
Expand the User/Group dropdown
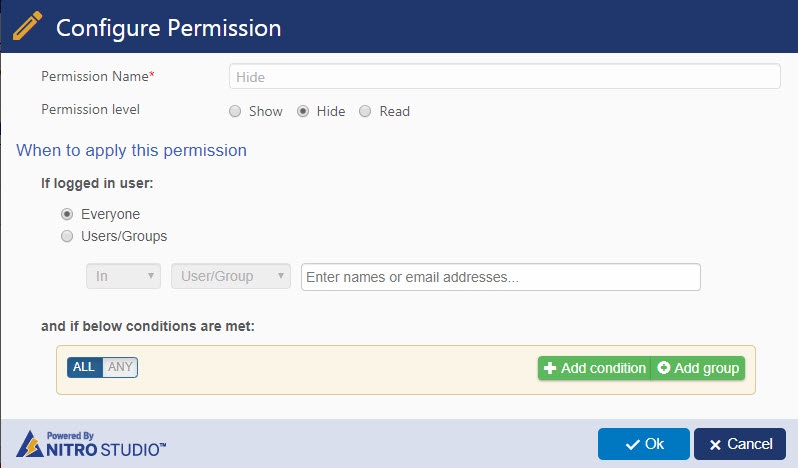pyautogui.click(x=231, y=276)
